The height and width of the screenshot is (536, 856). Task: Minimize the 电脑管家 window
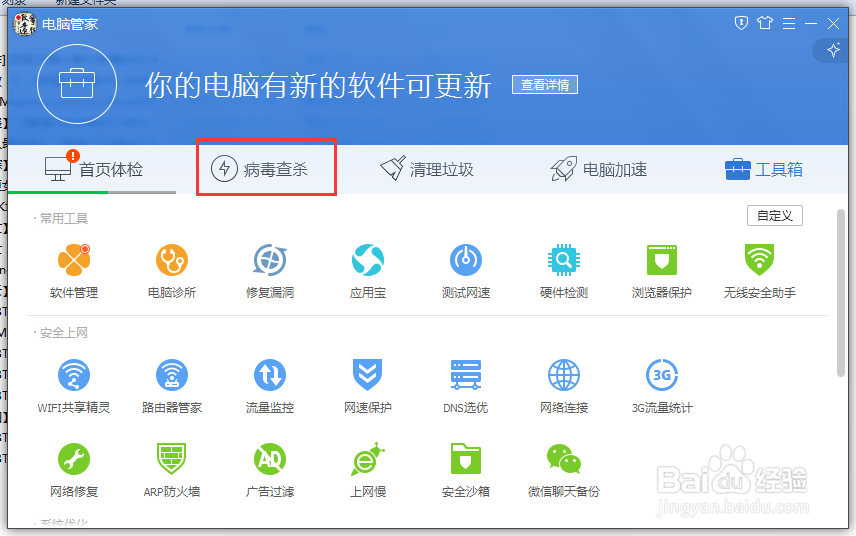point(811,23)
